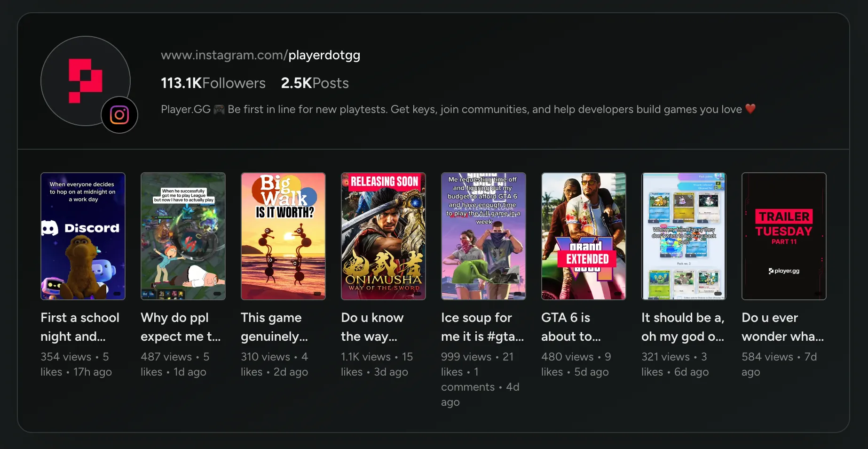Click the 'Do u know the way...' title

[372, 327]
